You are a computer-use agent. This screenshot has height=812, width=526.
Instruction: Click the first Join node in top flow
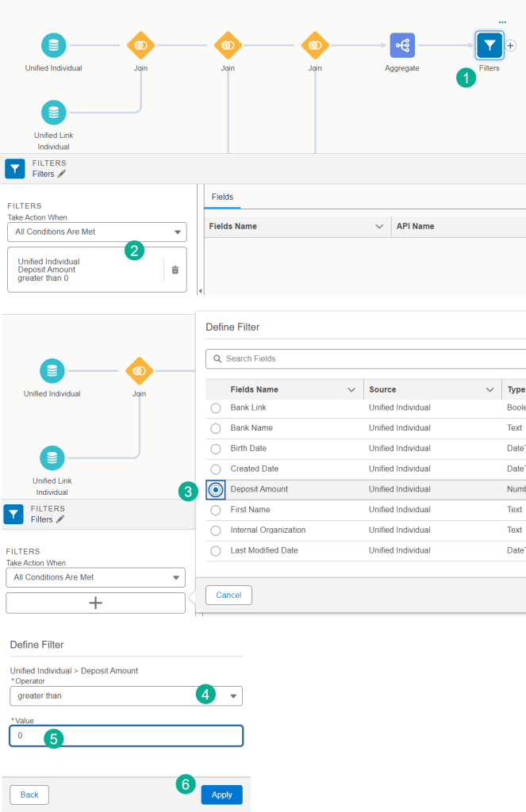click(140, 46)
